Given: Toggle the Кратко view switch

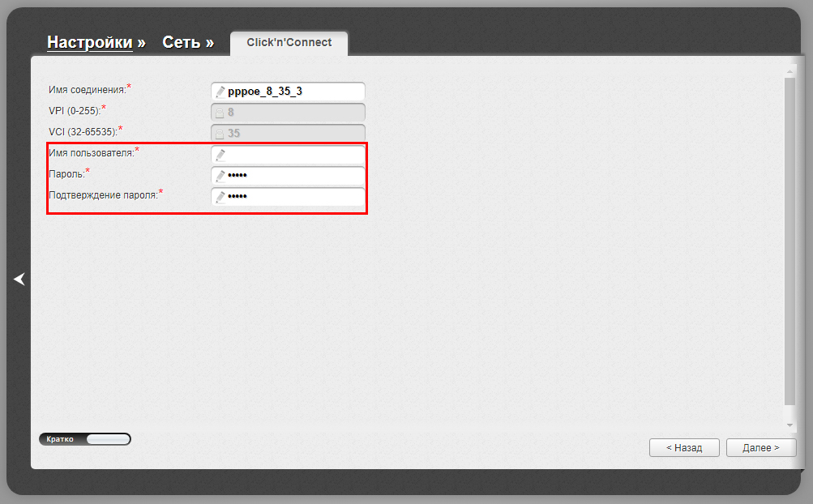Looking at the screenshot, I should [85, 439].
